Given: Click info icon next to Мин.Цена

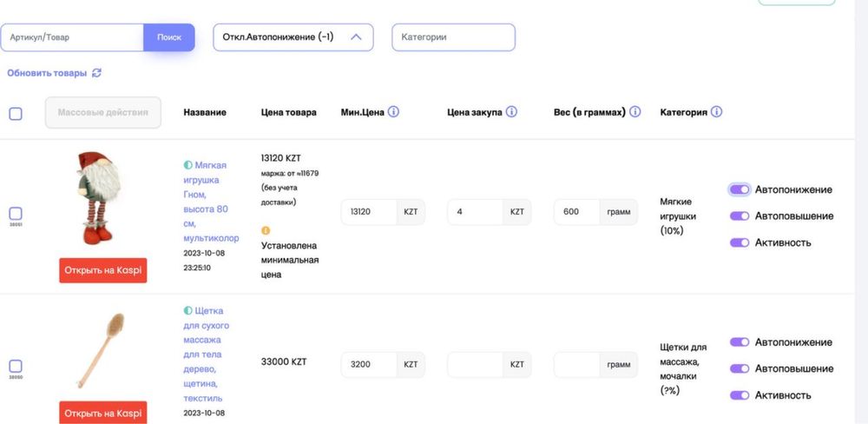Looking at the screenshot, I should pyautogui.click(x=393, y=112).
